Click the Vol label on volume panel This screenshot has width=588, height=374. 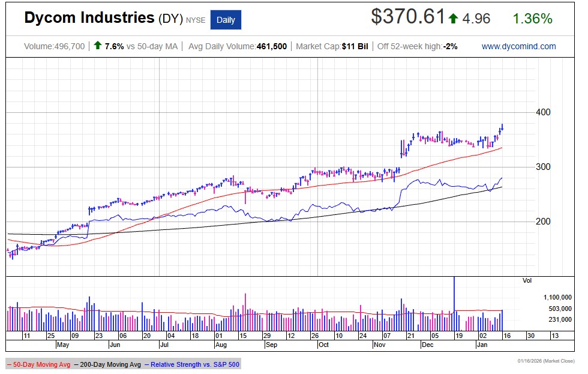tap(527, 280)
